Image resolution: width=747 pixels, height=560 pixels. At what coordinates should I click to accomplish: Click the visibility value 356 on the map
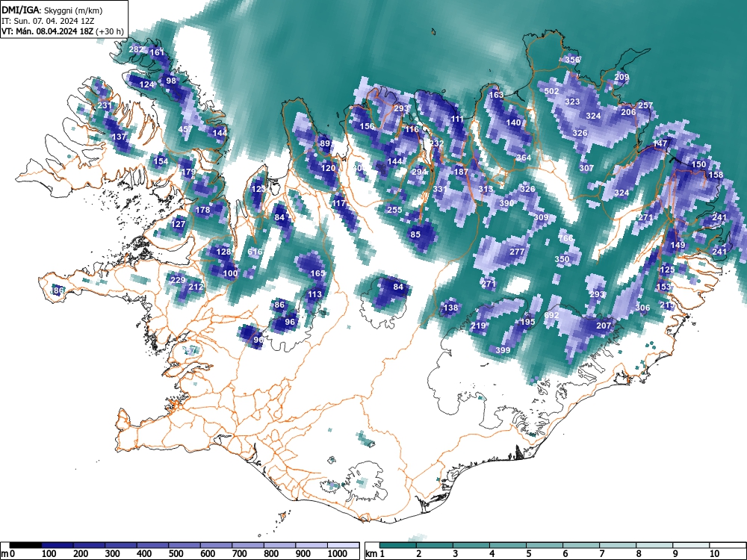point(573,60)
